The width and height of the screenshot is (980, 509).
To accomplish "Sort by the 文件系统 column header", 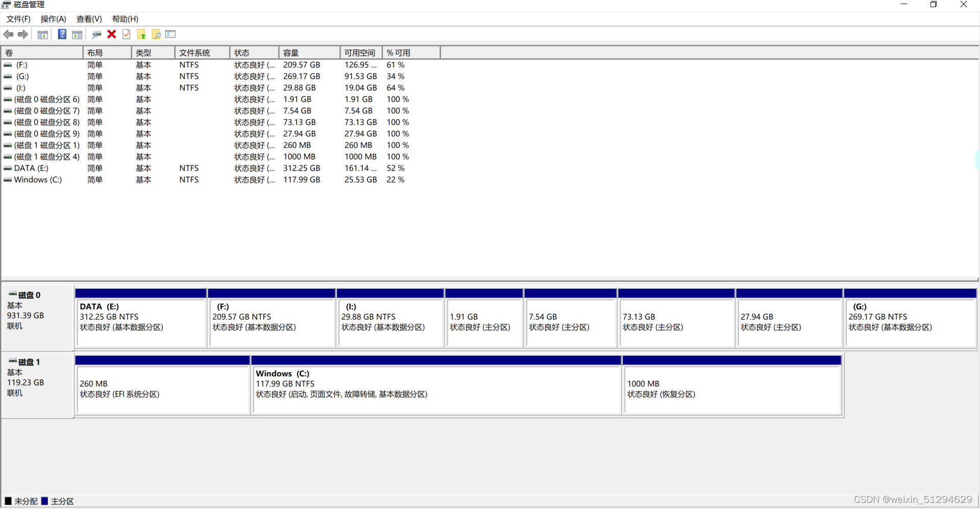I will pyautogui.click(x=203, y=53).
